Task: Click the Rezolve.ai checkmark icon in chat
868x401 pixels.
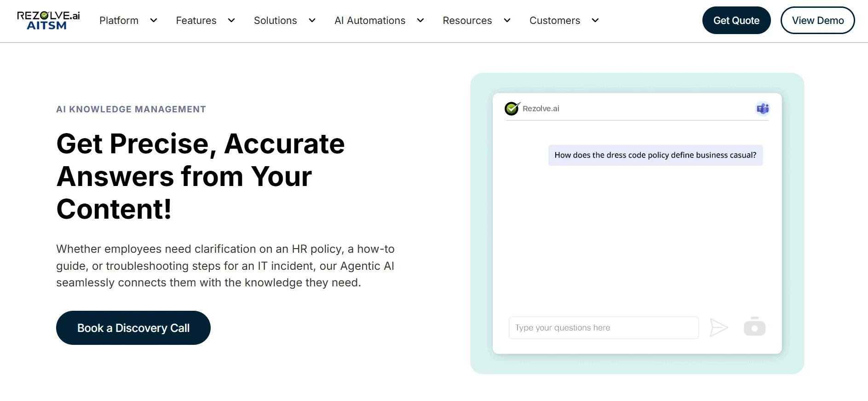Action: pyautogui.click(x=512, y=109)
